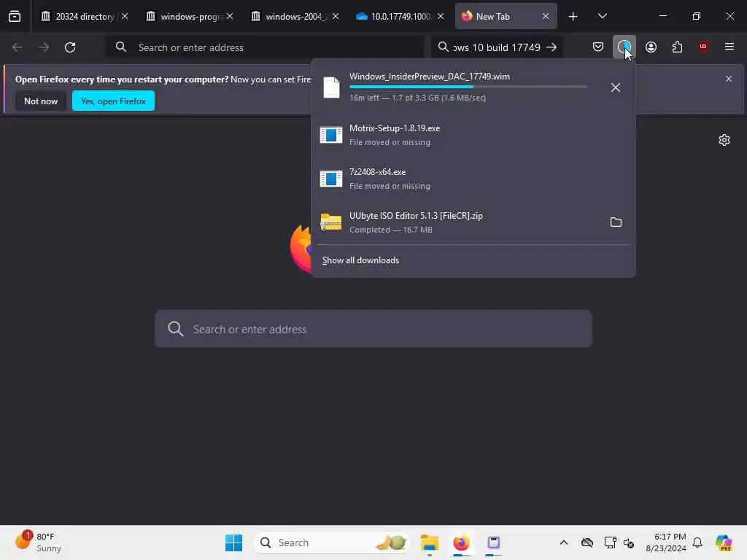Launch Copilot preview from taskbar
The image size is (747, 560).
coord(724,542)
